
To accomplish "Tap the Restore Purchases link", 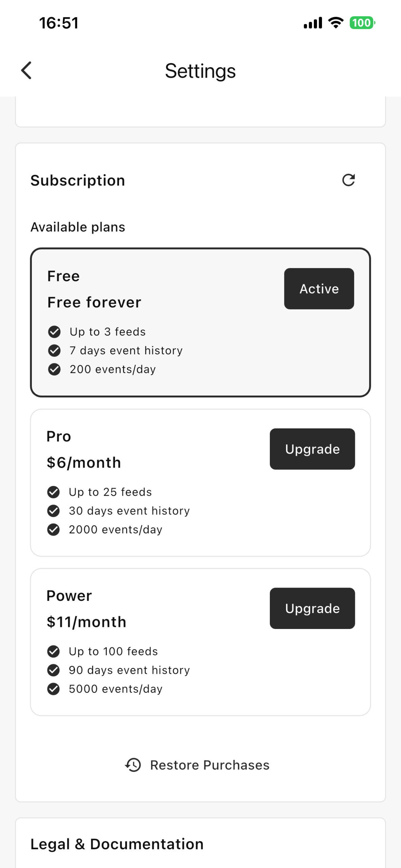I will click(209, 765).
